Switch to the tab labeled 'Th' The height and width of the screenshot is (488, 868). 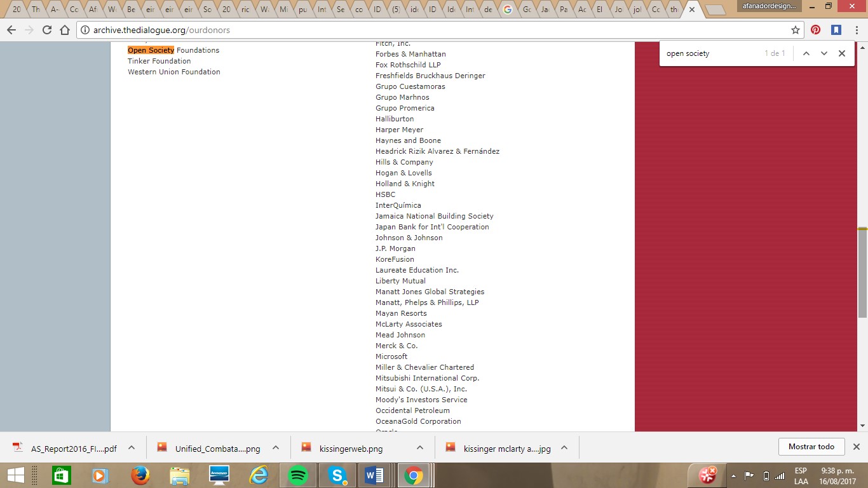pyautogui.click(x=36, y=10)
